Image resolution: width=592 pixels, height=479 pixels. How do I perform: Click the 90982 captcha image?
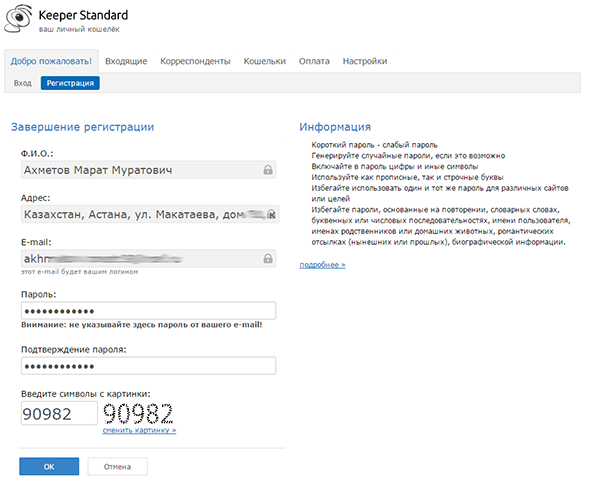point(138,413)
